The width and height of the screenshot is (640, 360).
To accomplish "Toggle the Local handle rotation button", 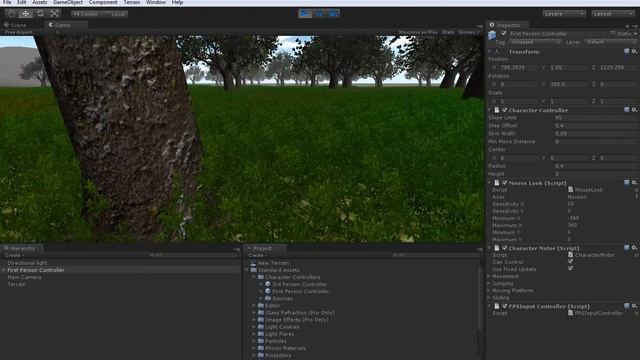I will [115, 14].
